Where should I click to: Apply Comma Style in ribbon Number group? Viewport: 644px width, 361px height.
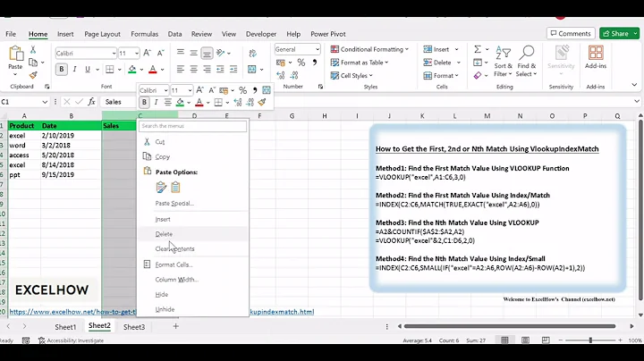(315, 63)
